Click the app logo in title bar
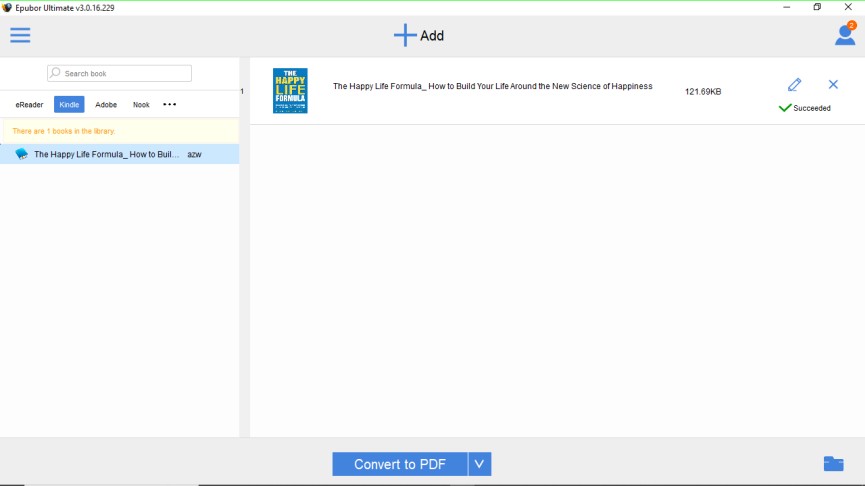Viewport: 865px width, 486px height. pyautogui.click(x=7, y=8)
